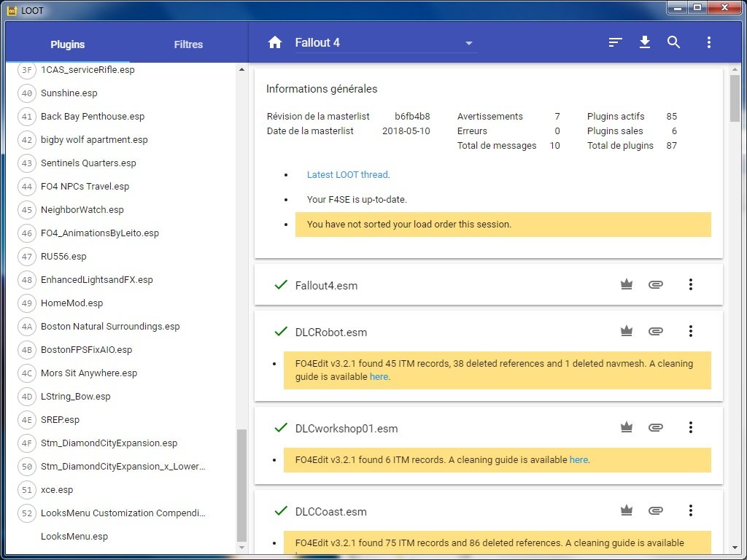Click crown icon on DLCRobot.esm card

(x=627, y=332)
